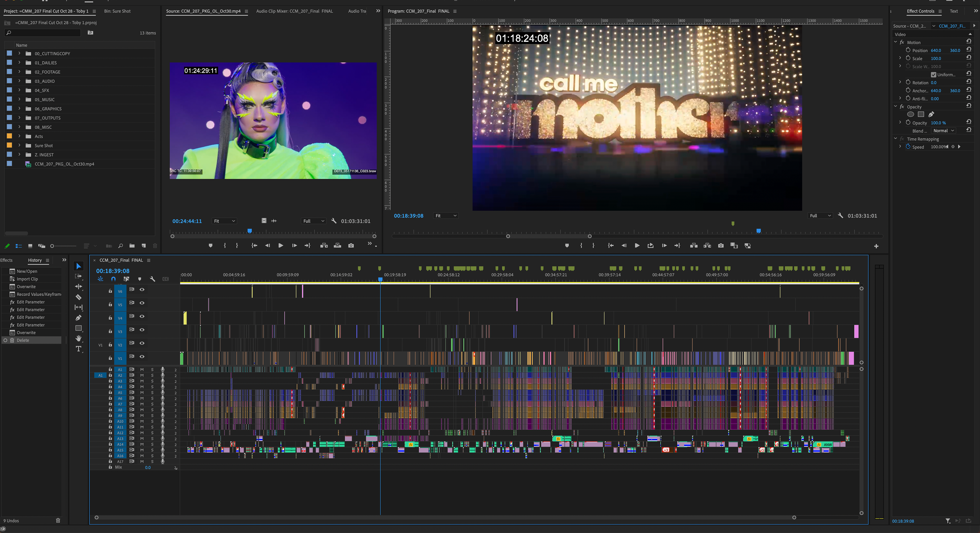This screenshot has width=980, height=533.
Task: Mute audio track A1
Action: point(142,369)
